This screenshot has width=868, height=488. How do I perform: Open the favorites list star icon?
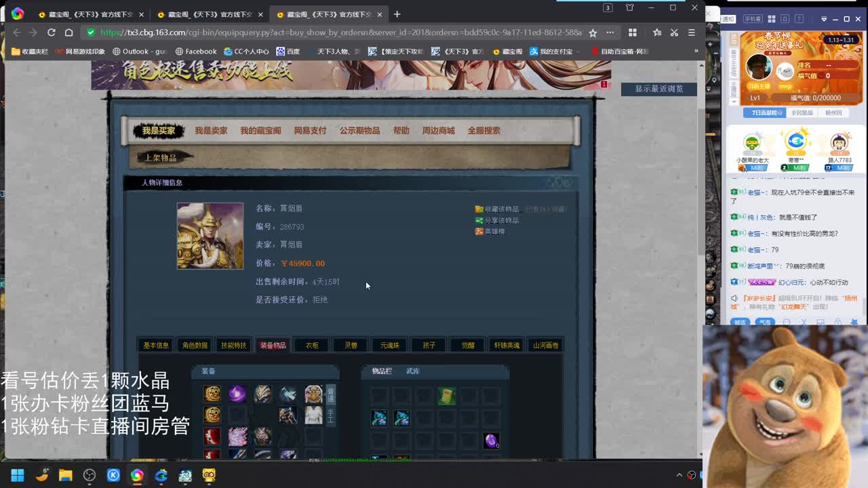click(657, 33)
